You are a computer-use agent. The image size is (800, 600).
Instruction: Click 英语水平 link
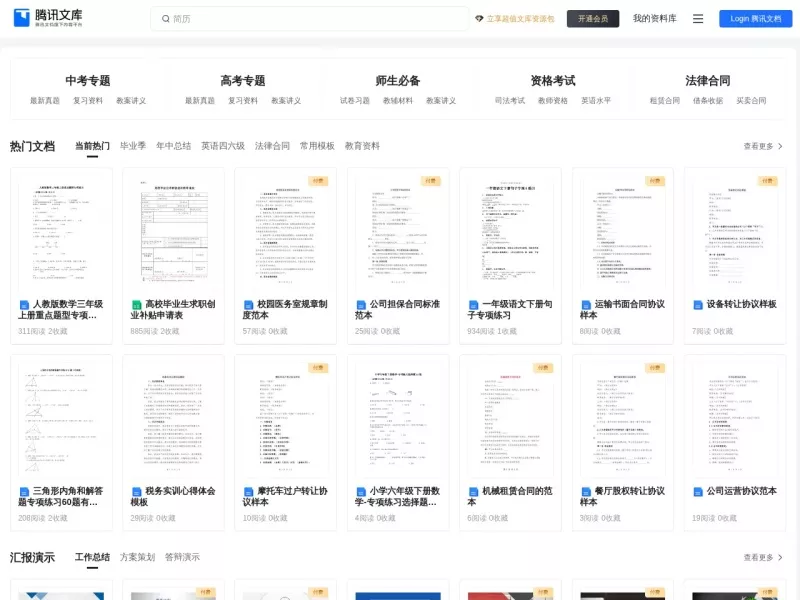(x=596, y=101)
